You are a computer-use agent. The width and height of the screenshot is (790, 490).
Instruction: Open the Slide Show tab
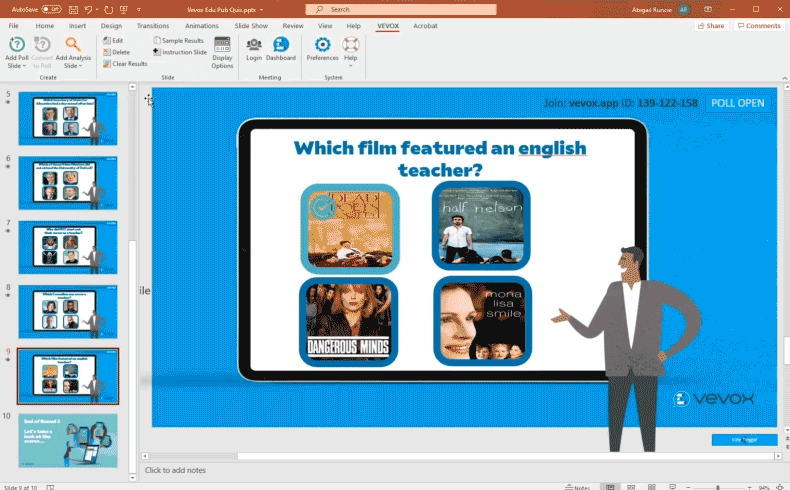(x=251, y=26)
